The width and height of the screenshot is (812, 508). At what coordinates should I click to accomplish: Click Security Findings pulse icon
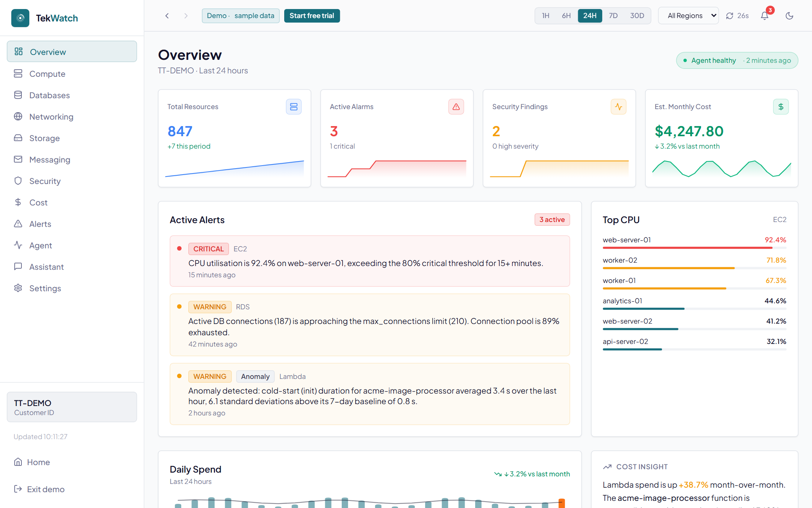tap(618, 107)
